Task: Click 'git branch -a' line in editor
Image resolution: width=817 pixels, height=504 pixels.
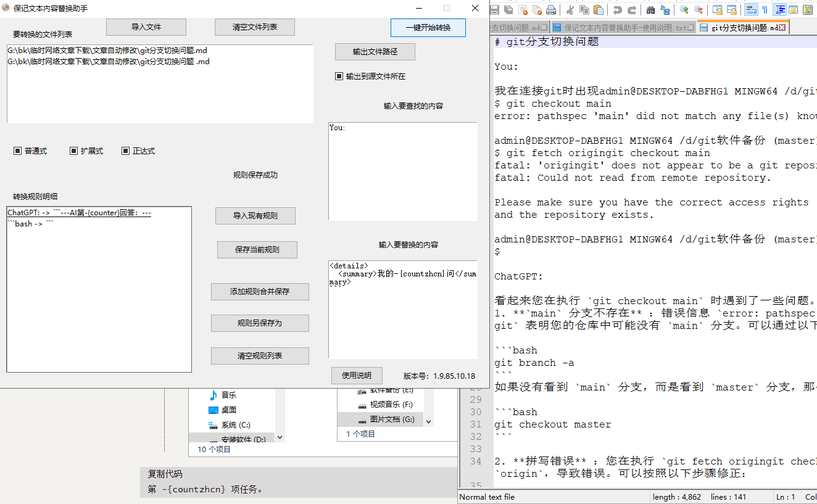Action: [534, 363]
